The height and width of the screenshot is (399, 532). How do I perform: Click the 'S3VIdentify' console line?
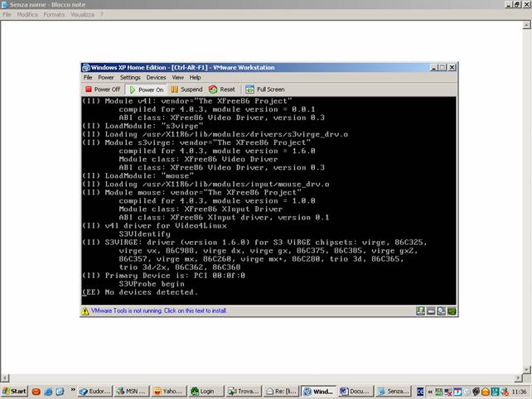pyautogui.click(x=144, y=234)
